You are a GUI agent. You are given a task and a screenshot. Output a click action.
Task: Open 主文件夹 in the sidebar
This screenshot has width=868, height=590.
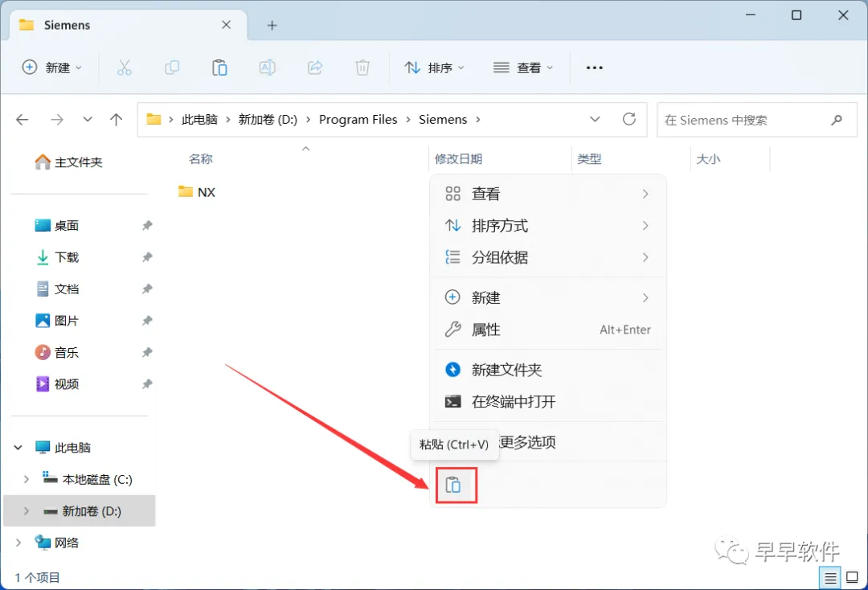68,162
